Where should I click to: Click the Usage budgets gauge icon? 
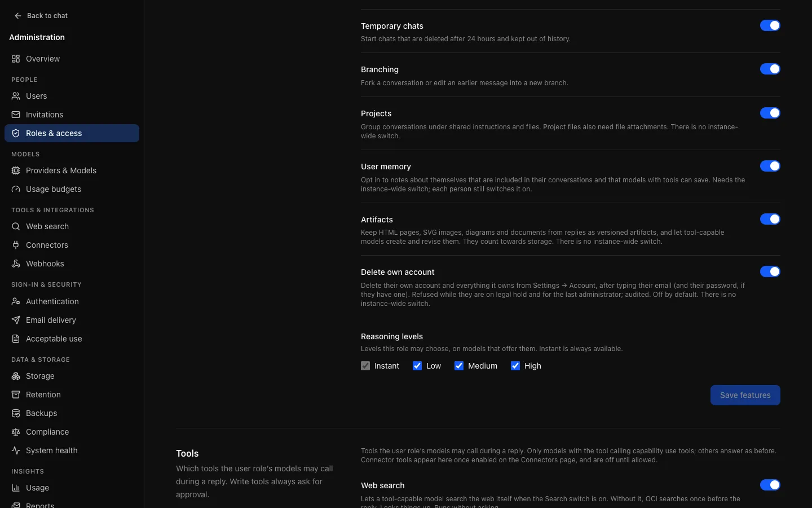coord(16,189)
